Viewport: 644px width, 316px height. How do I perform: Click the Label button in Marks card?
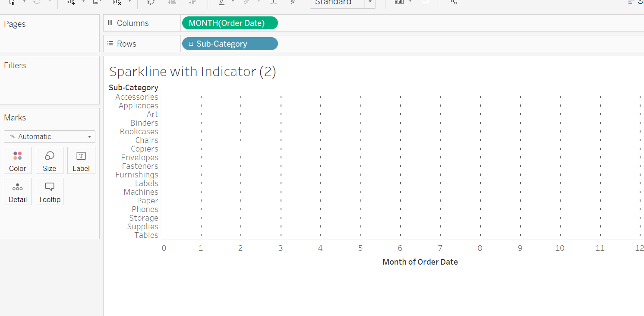pos(81,161)
